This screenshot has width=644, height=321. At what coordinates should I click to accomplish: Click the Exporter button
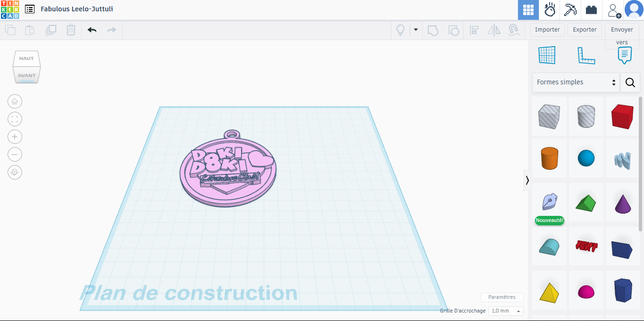pos(585,30)
